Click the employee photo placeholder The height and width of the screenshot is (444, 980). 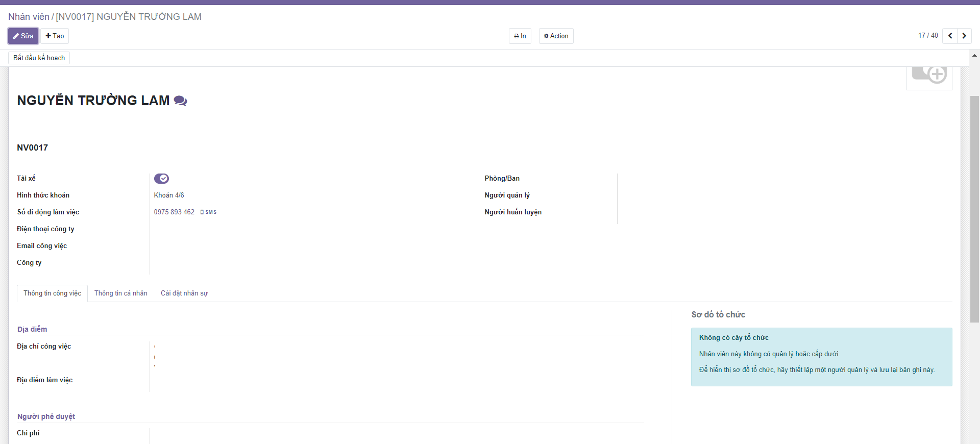(x=929, y=76)
